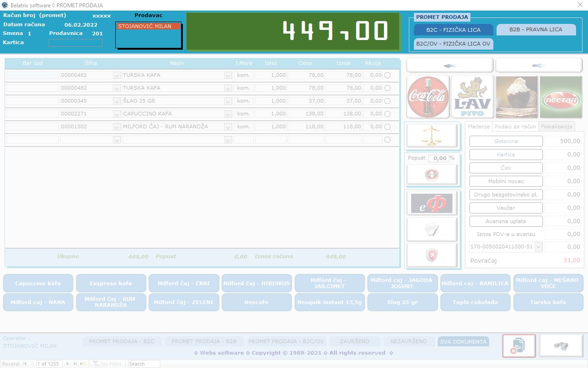Select radio button on first TURSKA KAFA row
Screen dimensions: 588x368
(387, 75)
